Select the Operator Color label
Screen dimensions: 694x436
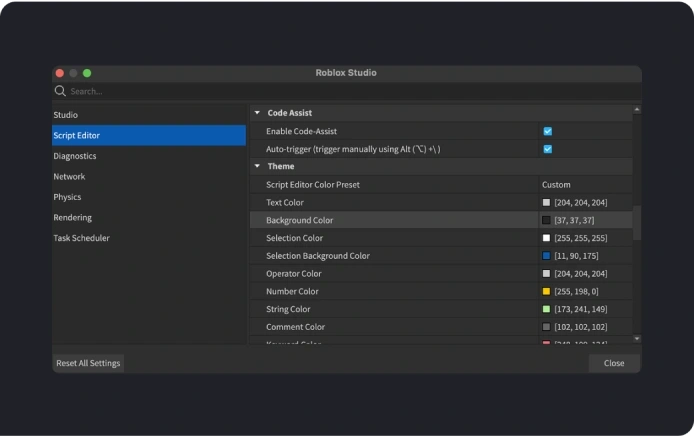pyautogui.click(x=294, y=274)
